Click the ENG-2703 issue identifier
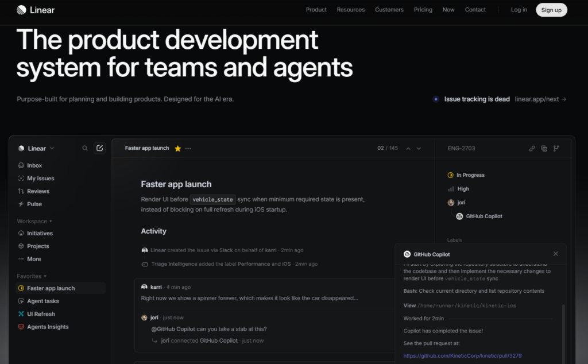Screen dimensions: 588x364 pos(461,149)
